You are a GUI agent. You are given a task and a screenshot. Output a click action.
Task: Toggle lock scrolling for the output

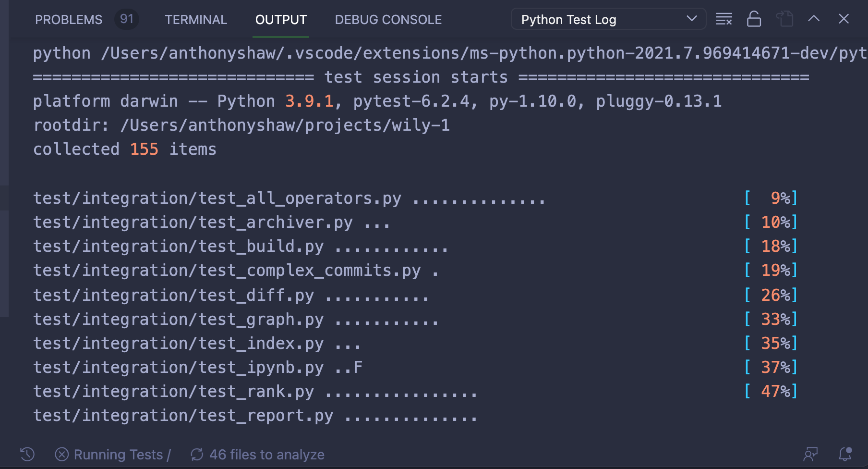(754, 19)
